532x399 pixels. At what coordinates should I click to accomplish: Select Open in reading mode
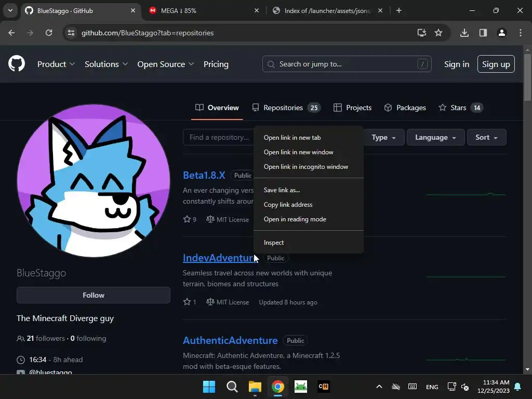[x=309, y=219]
